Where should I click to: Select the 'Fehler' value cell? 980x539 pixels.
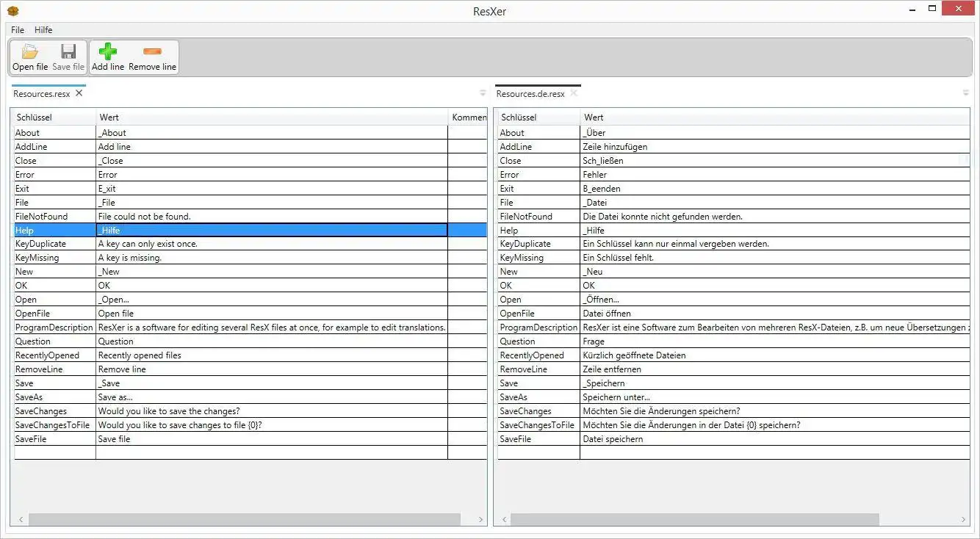[775, 175]
